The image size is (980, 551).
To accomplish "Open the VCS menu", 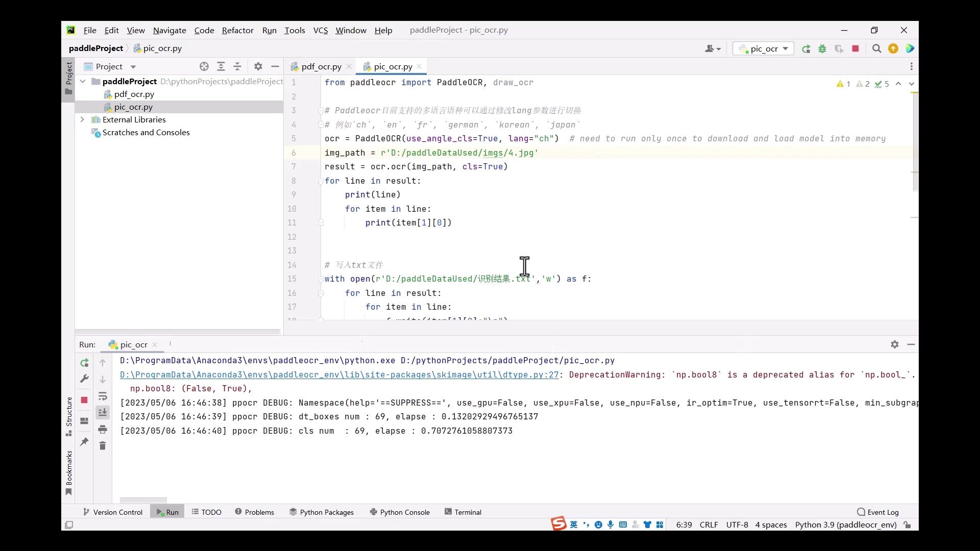I will pyautogui.click(x=321, y=31).
